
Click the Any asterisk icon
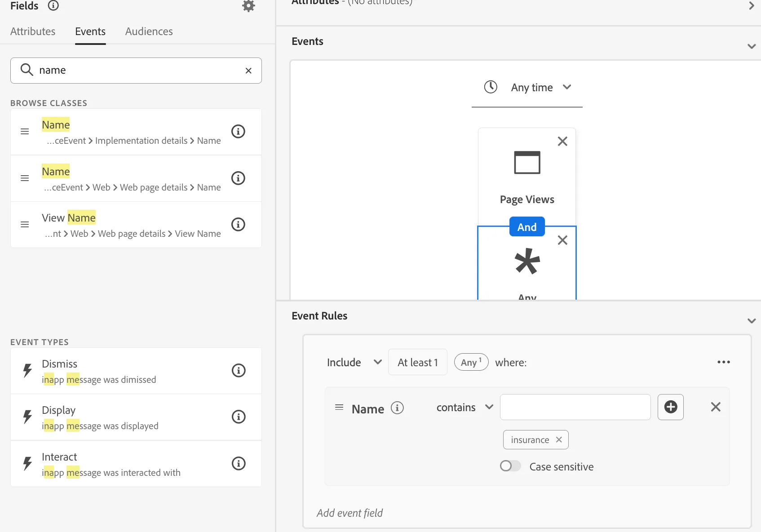coord(527,261)
